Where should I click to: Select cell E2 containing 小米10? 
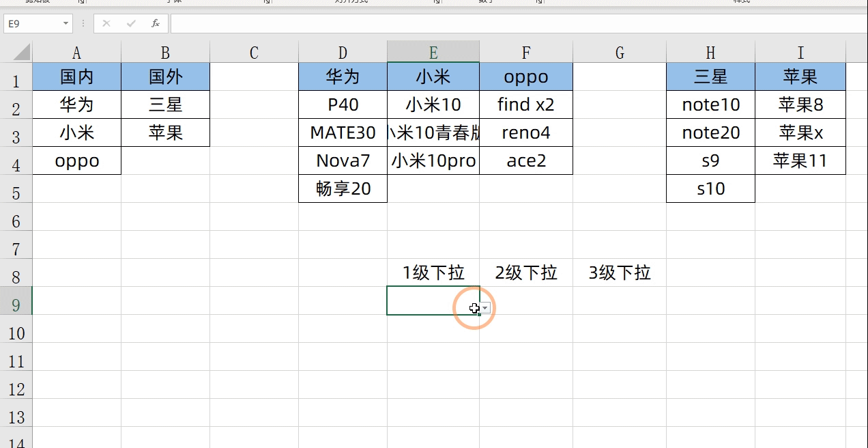pyautogui.click(x=433, y=104)
